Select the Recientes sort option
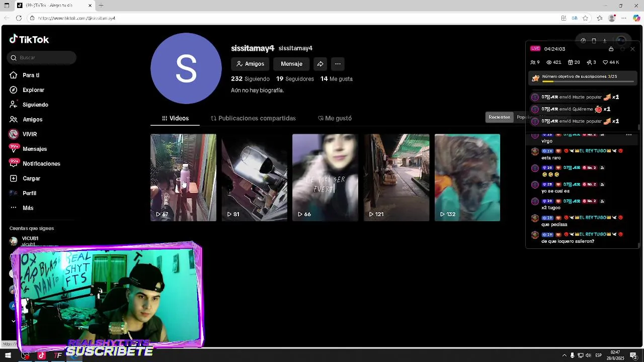644x362 pixels. 500,117
